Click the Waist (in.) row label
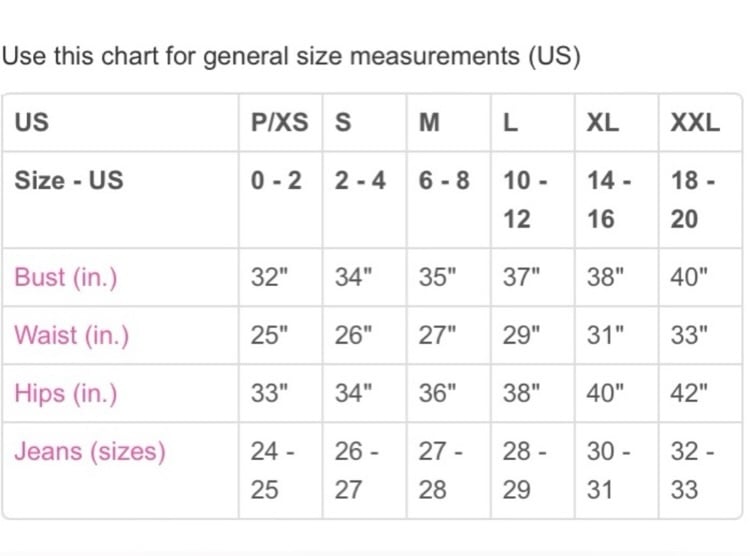Image resolution: width=750 pixels, height=556 pixels. click(72, 335)
